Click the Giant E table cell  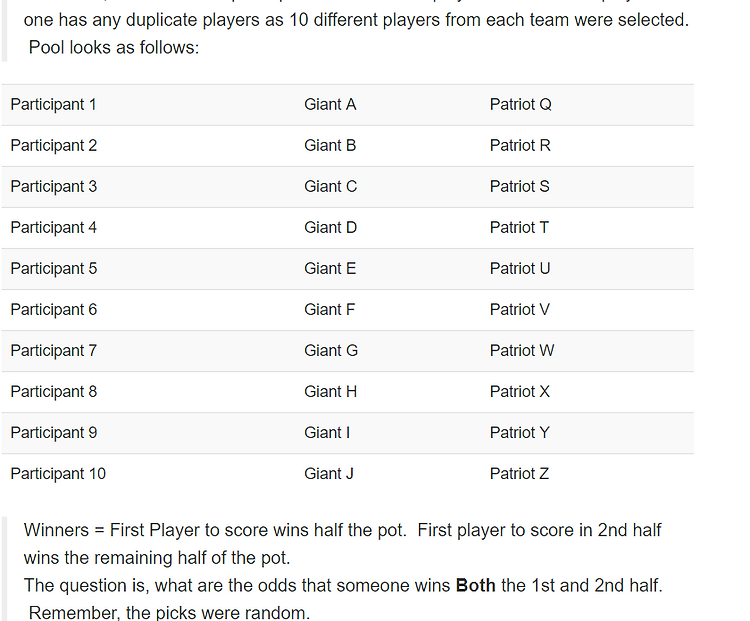pyautogui.click(x=388, y=269)
